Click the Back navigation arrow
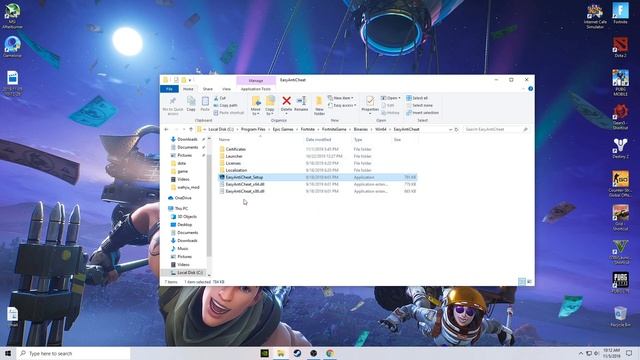 pos(166,129)
